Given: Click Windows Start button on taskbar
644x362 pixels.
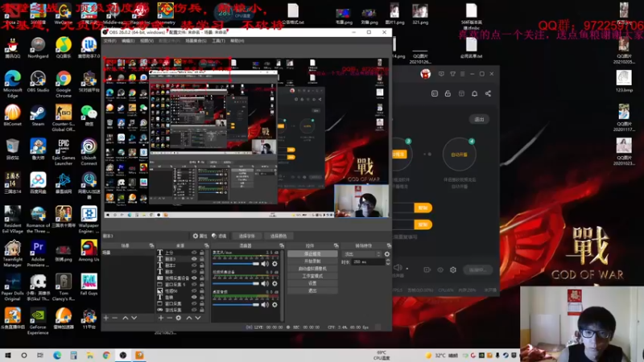Looking at the screenshot, I should coord(8,355).
